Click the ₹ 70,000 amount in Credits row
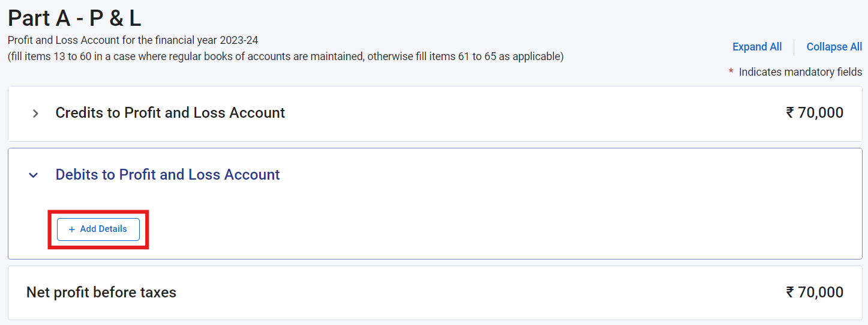 tap(815, 113)
